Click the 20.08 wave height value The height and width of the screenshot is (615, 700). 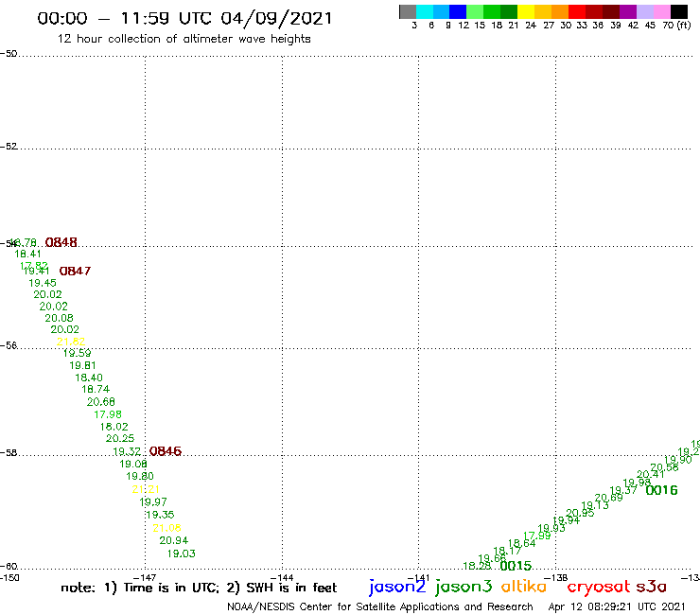click(59, 319)
